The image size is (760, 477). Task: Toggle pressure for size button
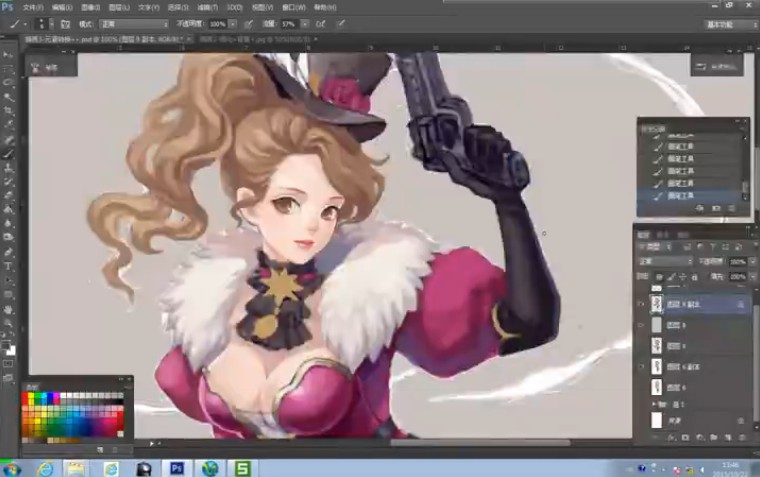(x=341, y=24)
